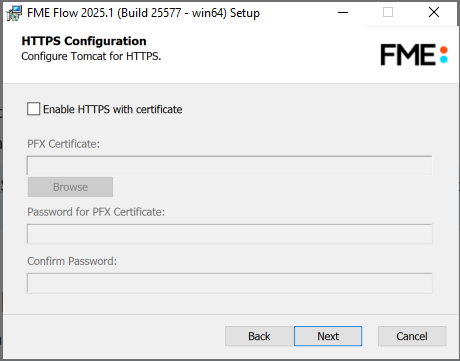Click the FME logo in the header
Image resolution: width=460 pixels, height=361 pixels.
coord(414,55)
